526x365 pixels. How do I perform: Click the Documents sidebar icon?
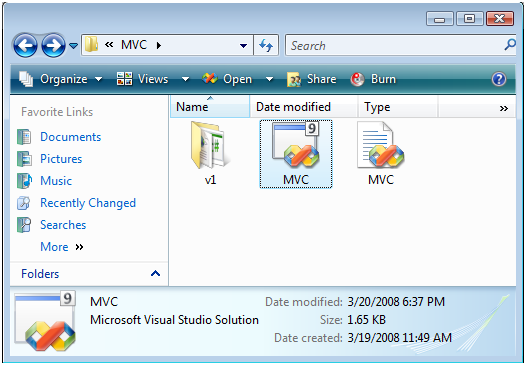[24, 137]
